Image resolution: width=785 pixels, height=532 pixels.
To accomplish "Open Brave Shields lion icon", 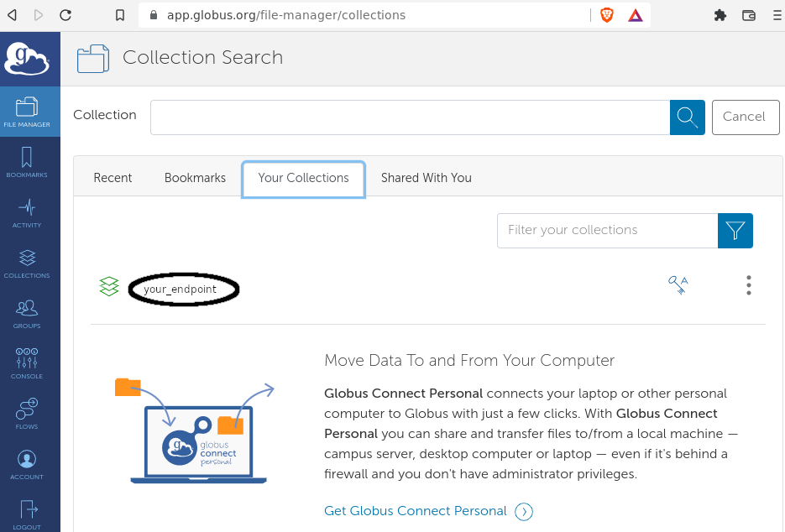I will [x=607, y=15].
